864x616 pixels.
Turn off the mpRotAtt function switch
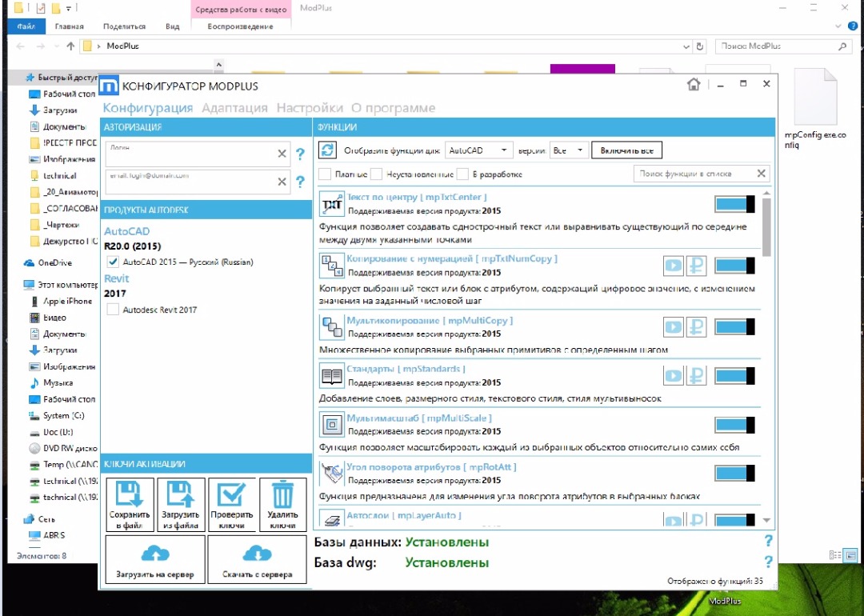[734, 474]
